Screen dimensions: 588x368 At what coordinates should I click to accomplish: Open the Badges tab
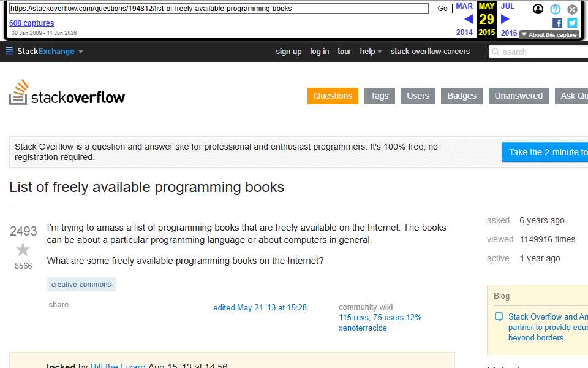tap(462, 96)
